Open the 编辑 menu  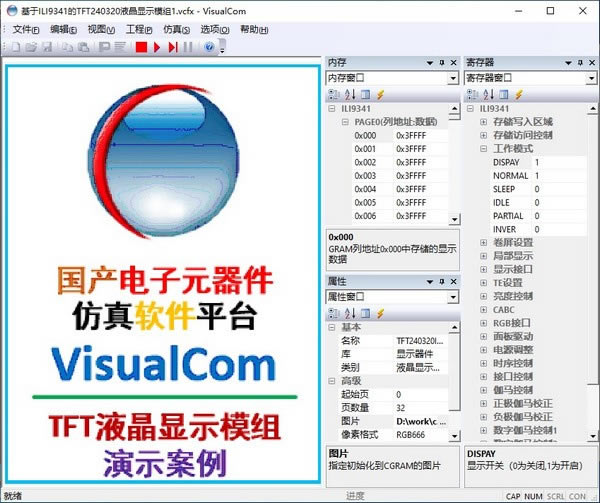[64, 29]
